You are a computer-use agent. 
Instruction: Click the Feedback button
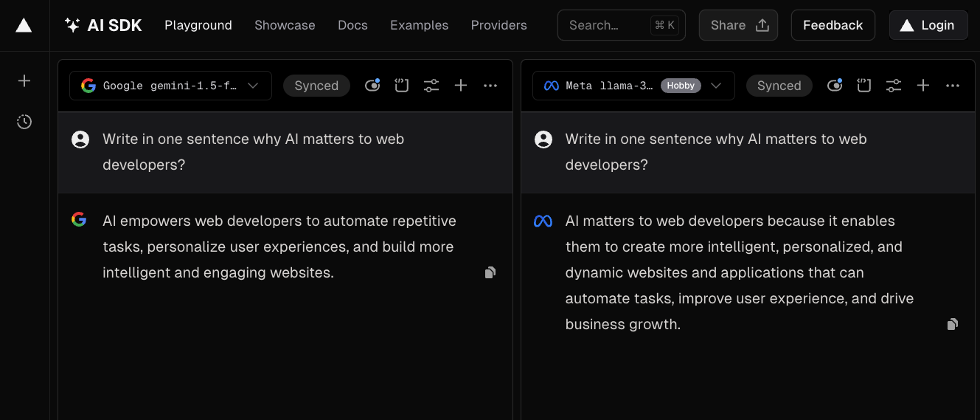(x=833, y=25)
